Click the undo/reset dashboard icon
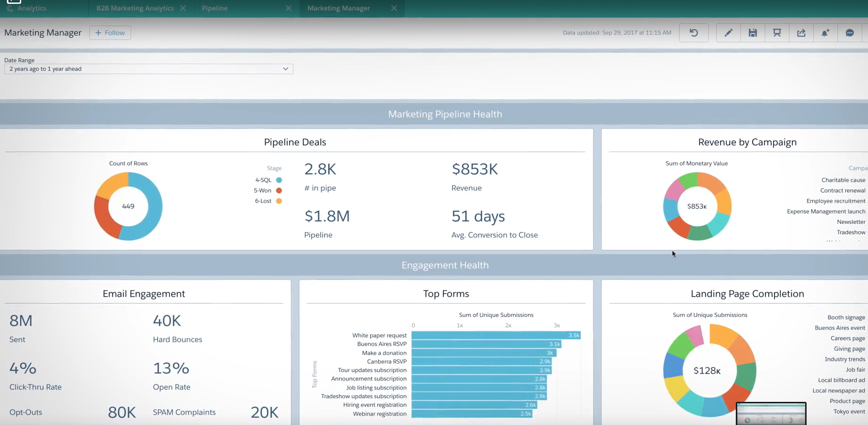The image size is (868, 425). [693, 33]
